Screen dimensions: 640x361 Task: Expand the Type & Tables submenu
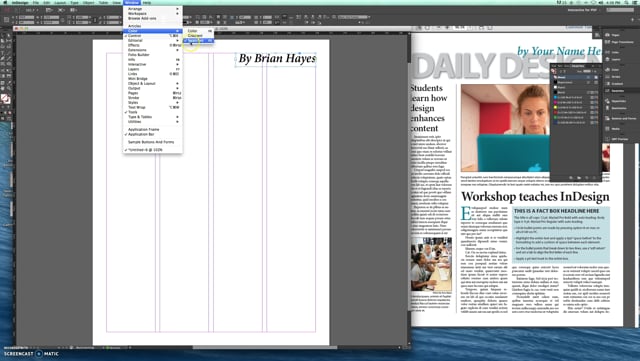tap(153, 117)
